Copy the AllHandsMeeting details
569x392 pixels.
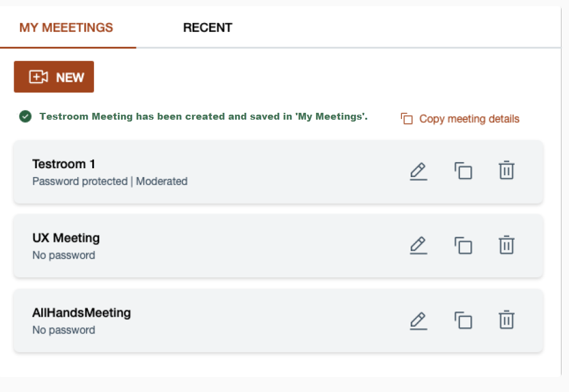pos(463,320)
